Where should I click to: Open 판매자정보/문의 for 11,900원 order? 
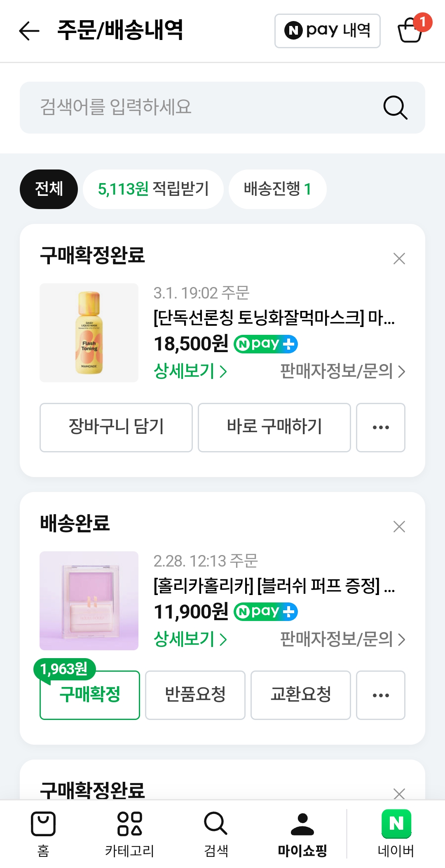coord(342,639)
